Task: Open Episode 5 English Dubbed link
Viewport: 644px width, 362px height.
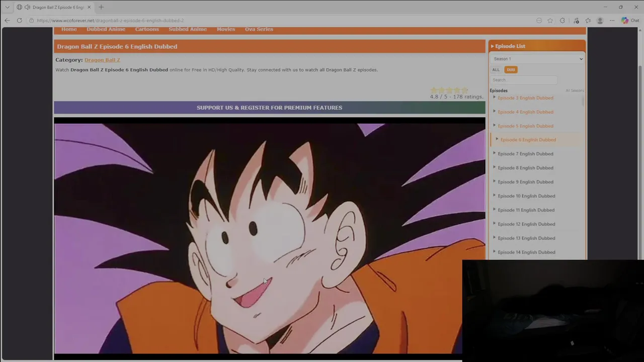Action: coord(525,126)
